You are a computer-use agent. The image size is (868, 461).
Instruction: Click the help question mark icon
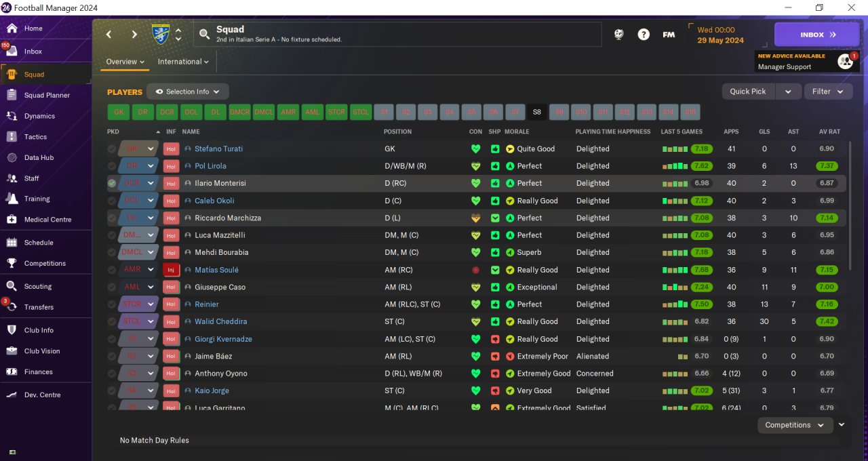[x=644, y=35]
